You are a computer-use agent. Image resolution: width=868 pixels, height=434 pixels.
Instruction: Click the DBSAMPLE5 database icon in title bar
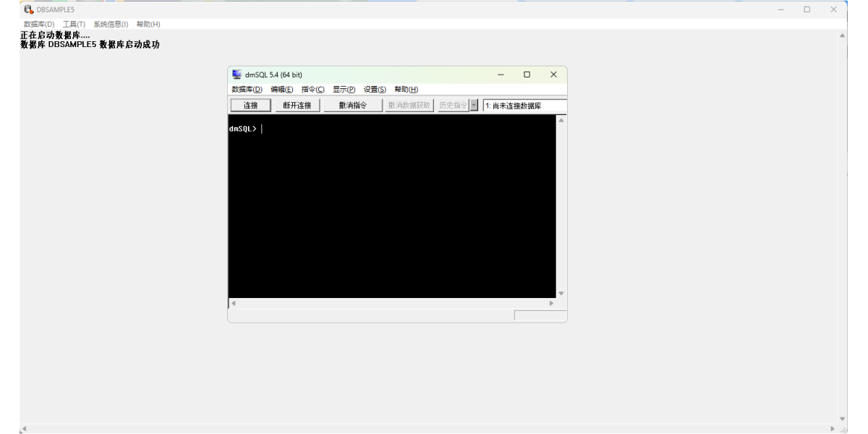(x=29, y=9)
